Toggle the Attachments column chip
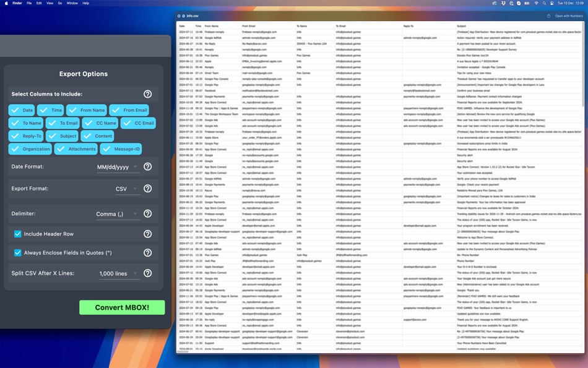 point(76,149)
